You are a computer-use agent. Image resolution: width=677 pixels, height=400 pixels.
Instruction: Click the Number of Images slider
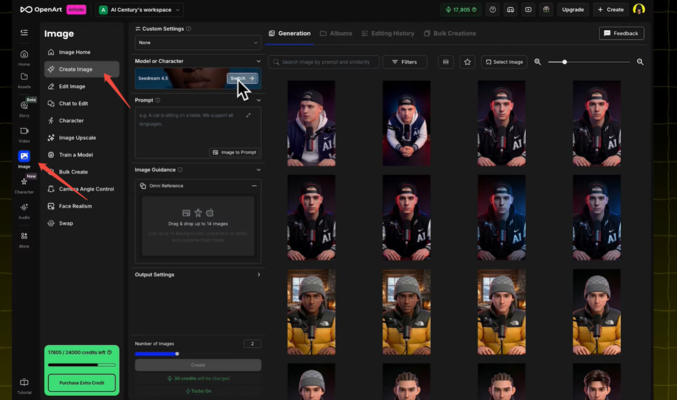point(156,353)
